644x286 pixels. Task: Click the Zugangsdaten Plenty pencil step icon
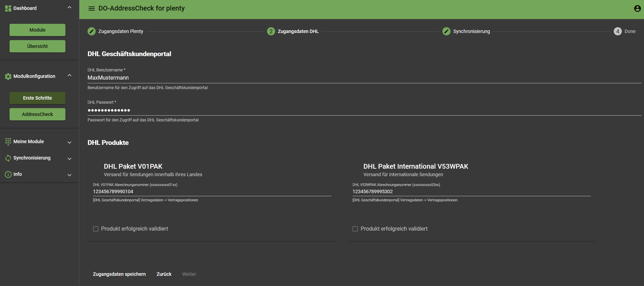(x=92, y=31)
